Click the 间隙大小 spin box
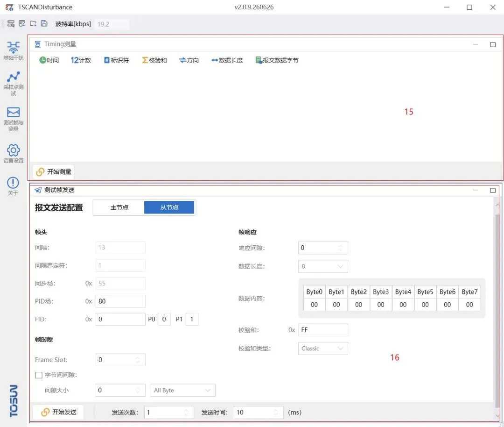Viewport: 504px width, 427px height. (120, 390)
